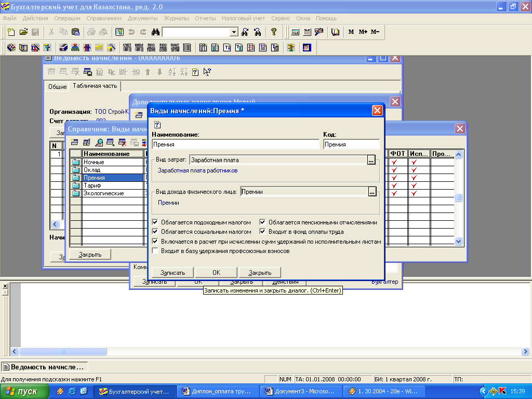Toggle 'Облагается пенсионными отчислениями' checkbox
This screenshot has width=532, height=399.
pyautogui.click(x=262, y=222)
